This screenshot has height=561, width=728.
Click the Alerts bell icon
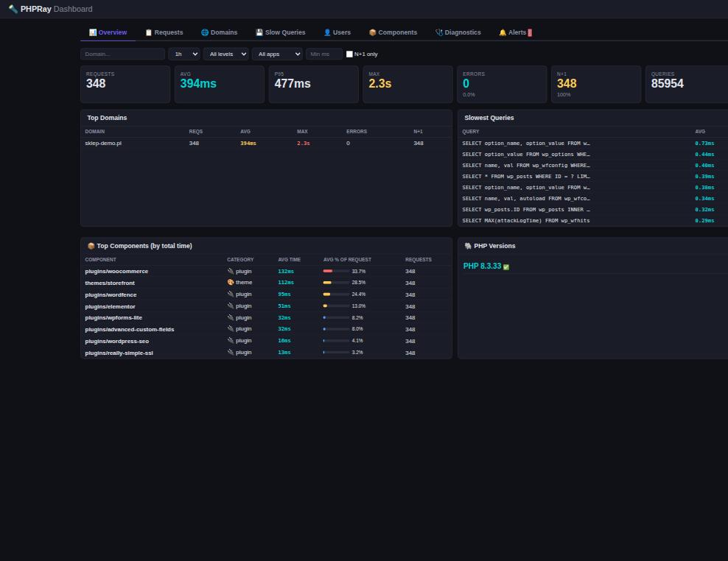coord(503,32)
